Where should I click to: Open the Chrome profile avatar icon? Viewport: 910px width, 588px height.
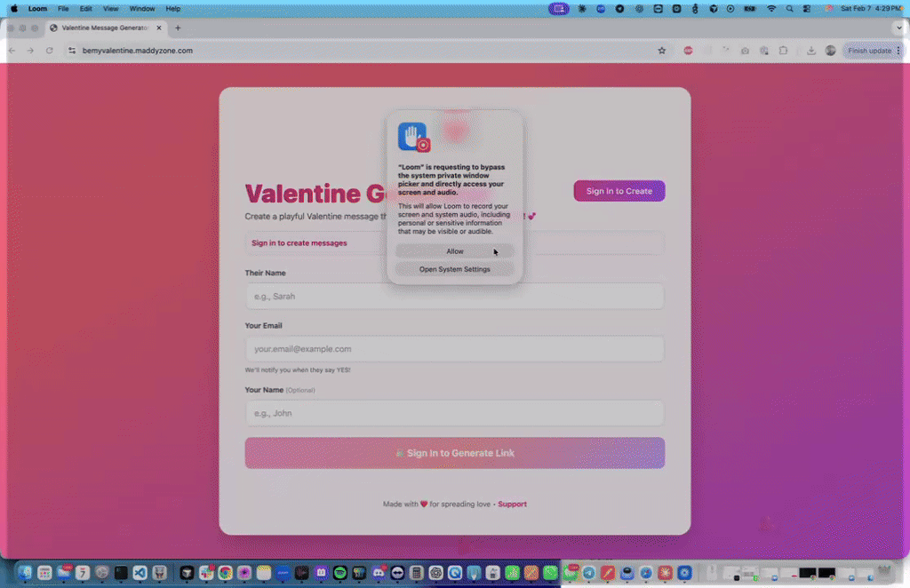(830, 51)
